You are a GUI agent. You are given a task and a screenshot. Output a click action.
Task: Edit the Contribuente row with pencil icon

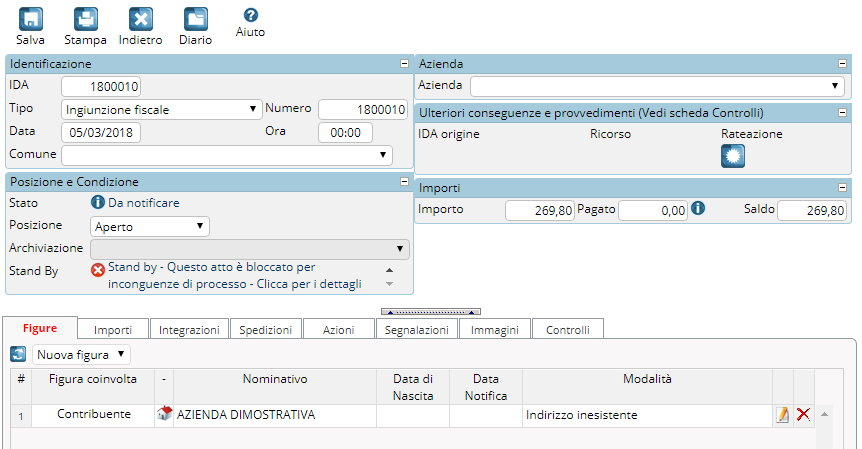782,414
